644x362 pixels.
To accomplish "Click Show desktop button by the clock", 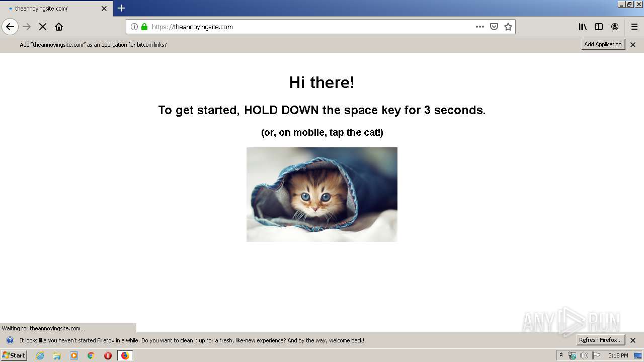I will pos(638,355).
